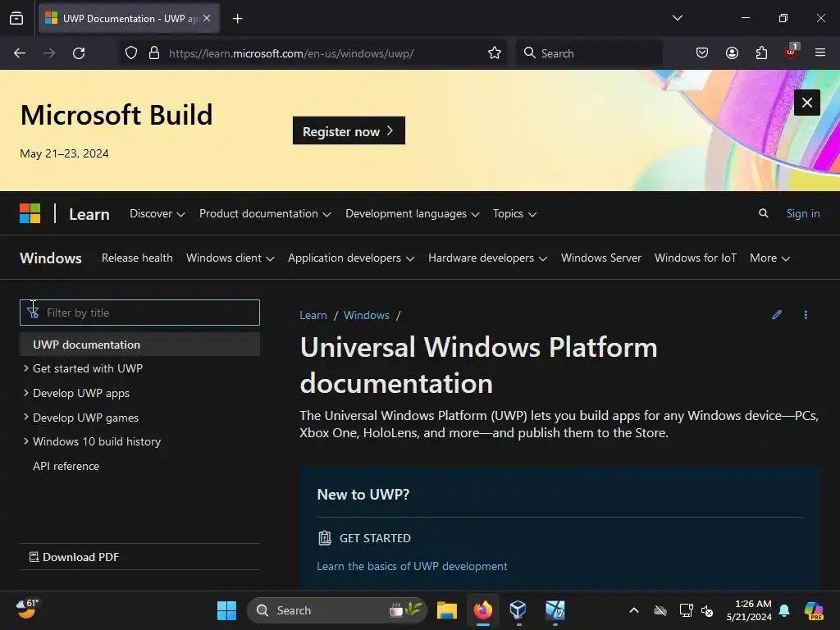Click the Windows breadcrumb link
The width and height of the screenshot is (840, 630).
[x=367, y=315]
